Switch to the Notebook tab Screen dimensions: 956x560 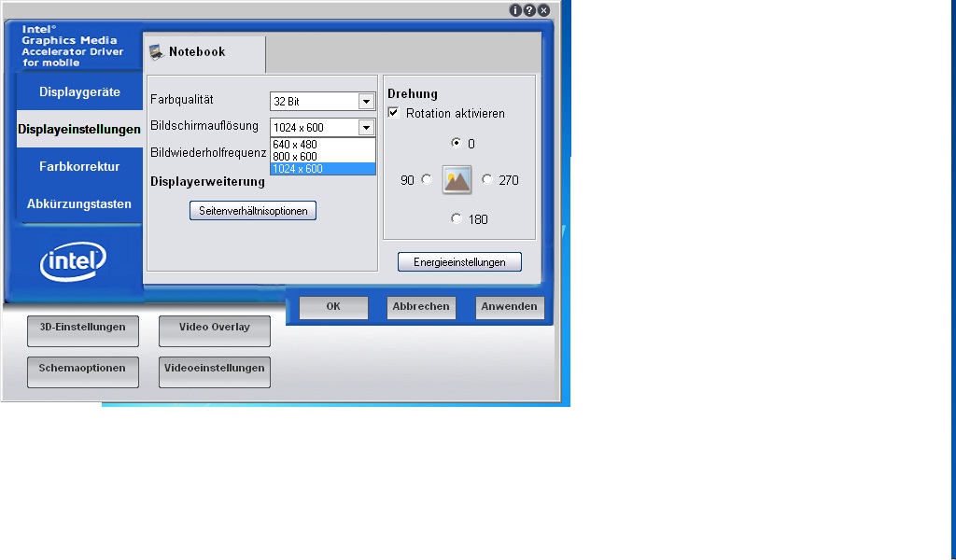pyautogui.click(x=204, y=53)
